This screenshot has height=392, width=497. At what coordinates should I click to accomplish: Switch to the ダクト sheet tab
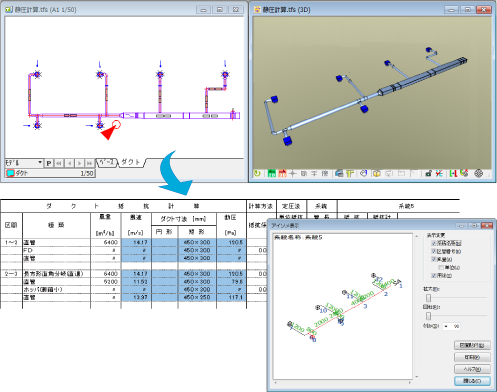[x=131, y=162]
